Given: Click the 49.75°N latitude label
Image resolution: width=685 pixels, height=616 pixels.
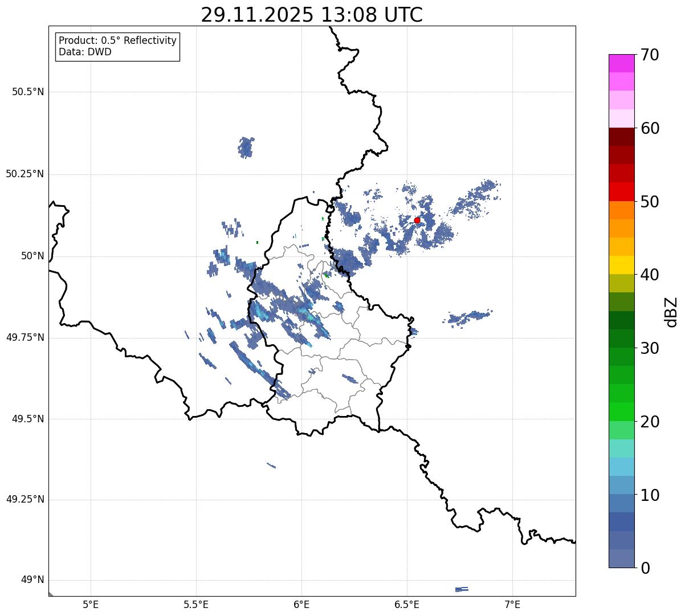Looking at the screenshot, I should click(25, 337).
